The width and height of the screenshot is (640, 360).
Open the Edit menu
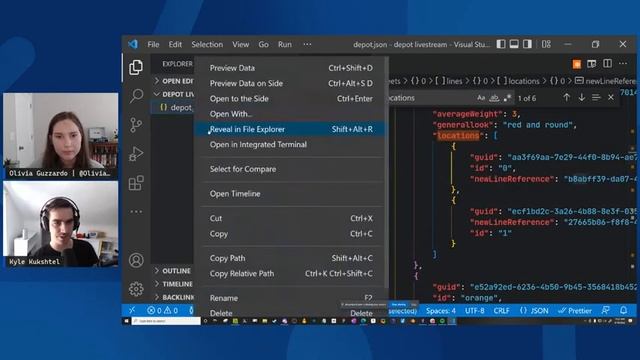[175, 44]
